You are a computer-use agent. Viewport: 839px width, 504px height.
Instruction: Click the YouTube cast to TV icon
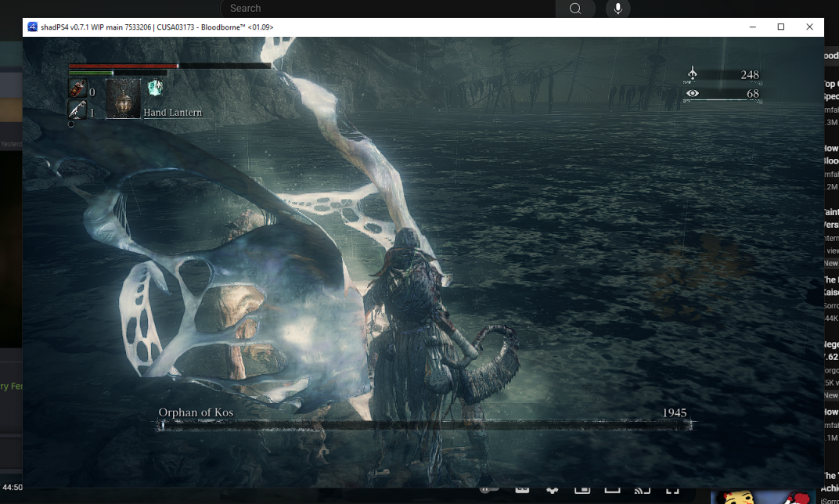tap(642, 490)
